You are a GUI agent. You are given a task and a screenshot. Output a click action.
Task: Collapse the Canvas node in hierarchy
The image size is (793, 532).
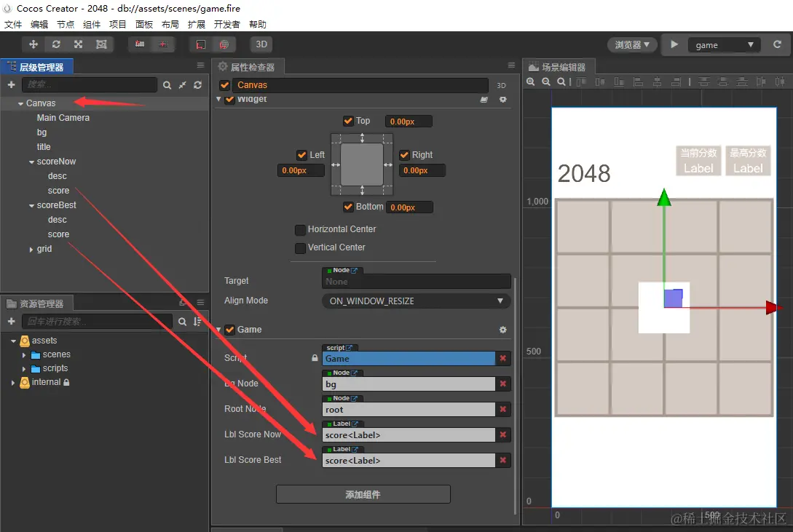click(x=20, y=103)
